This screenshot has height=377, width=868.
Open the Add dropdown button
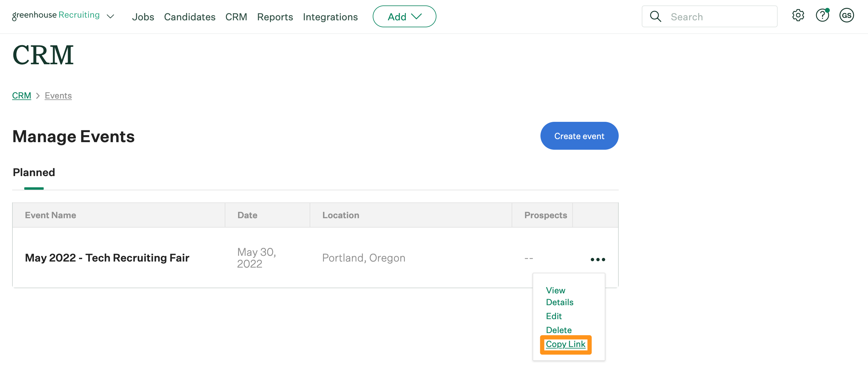point(404,16)
